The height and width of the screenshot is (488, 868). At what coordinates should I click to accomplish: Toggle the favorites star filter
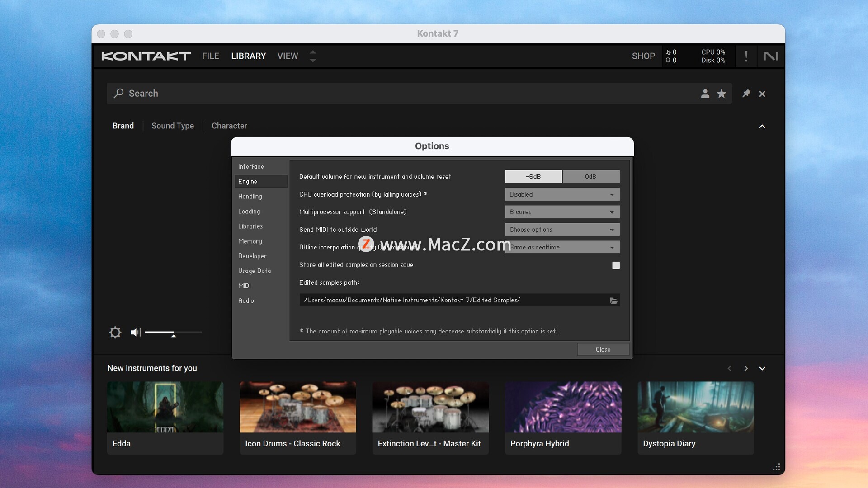[x=722, y=94]
